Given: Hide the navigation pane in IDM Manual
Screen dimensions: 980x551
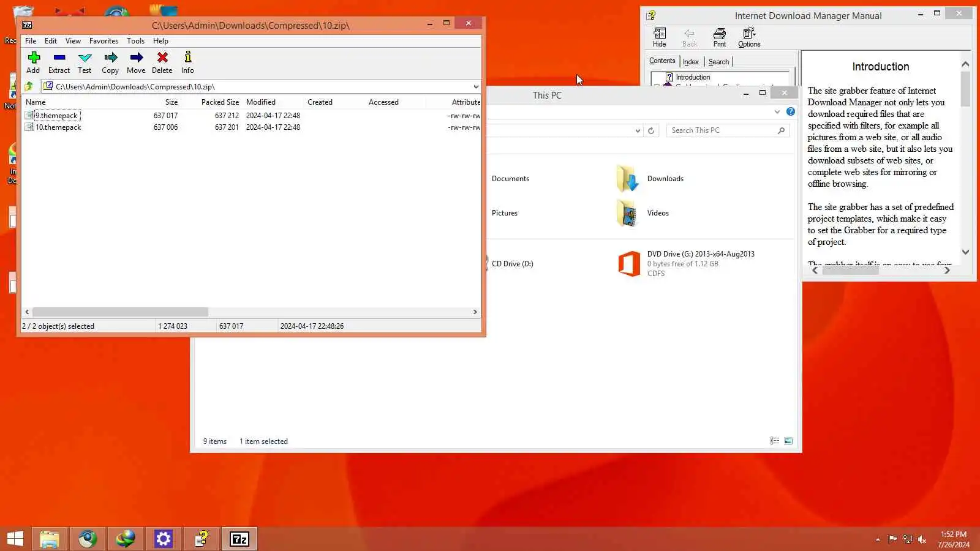Looking at the screenshot, I should pos(660,37).
